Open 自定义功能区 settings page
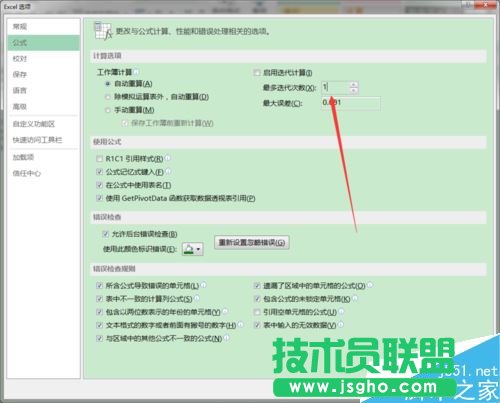This screenshot has width=500, height=403. (x=43, y=124)
